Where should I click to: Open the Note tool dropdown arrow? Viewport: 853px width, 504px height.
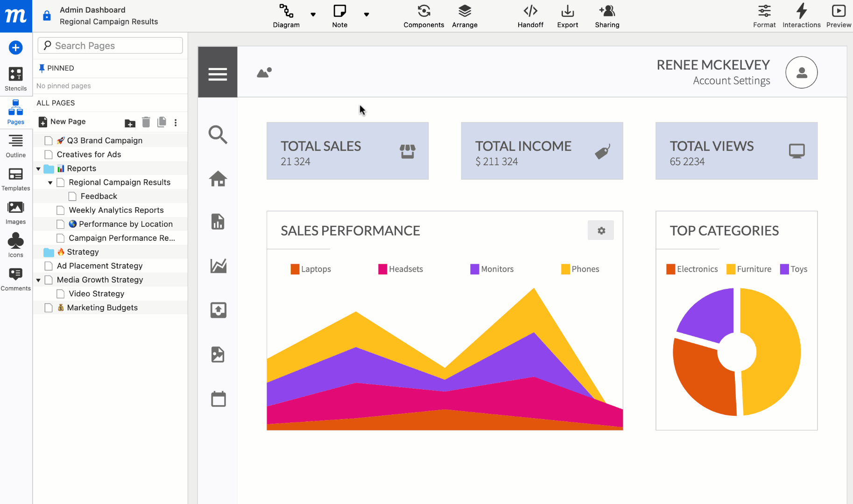click(x=367, y=14)
